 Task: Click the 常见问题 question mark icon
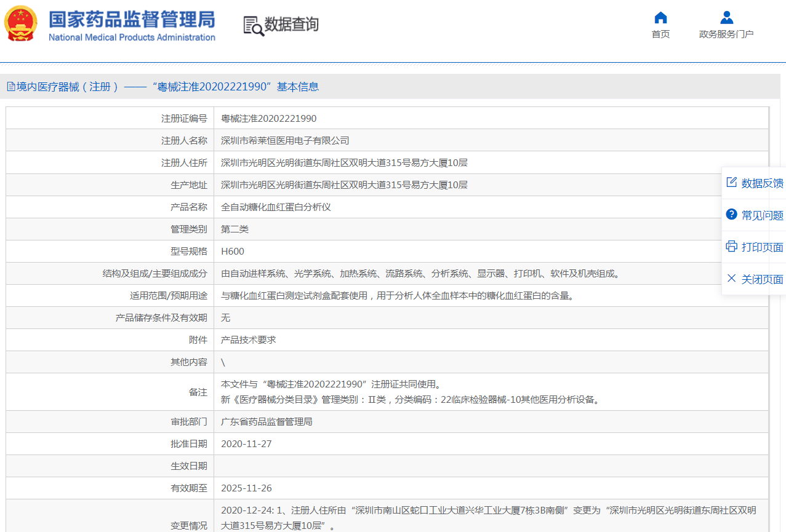click(731, 214)
